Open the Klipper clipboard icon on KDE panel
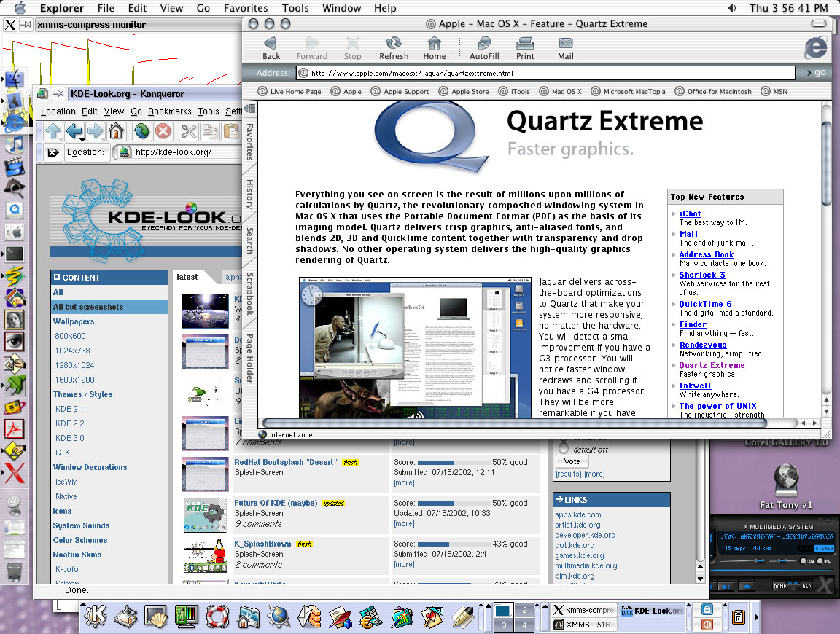840x634 pixels. [x=738, y=617]
